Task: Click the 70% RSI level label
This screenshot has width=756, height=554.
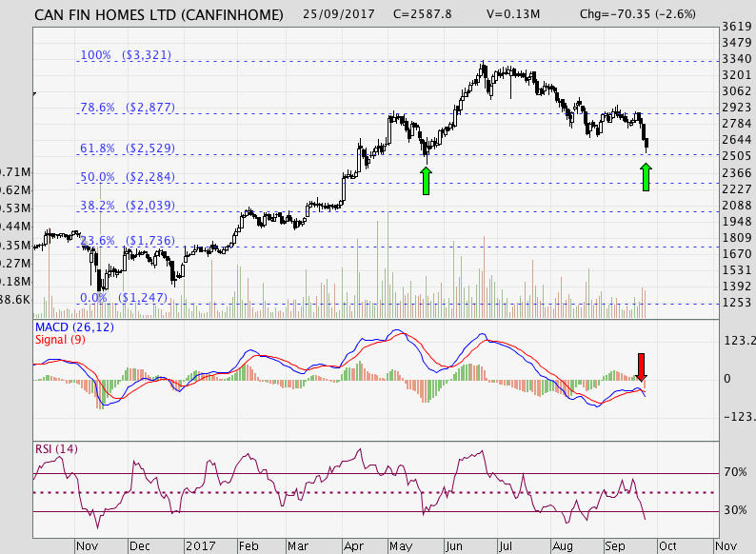Action: [x=735, y=472]
